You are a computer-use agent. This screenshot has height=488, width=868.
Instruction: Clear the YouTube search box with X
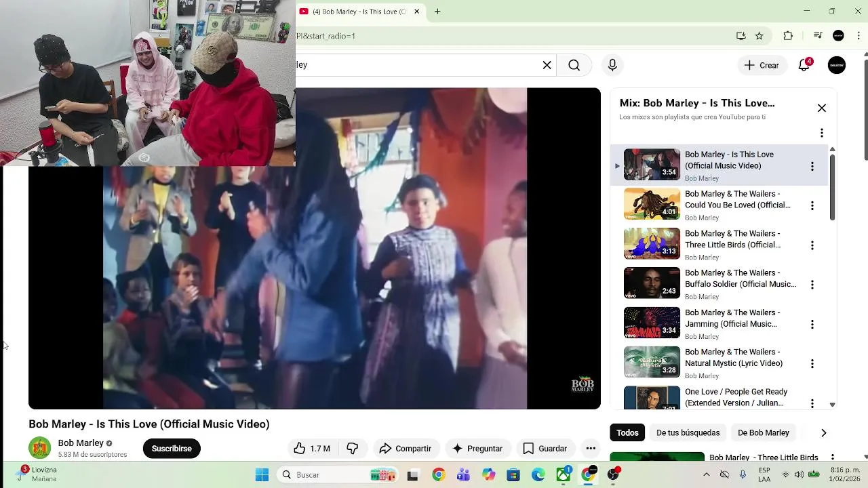(547, 65)
